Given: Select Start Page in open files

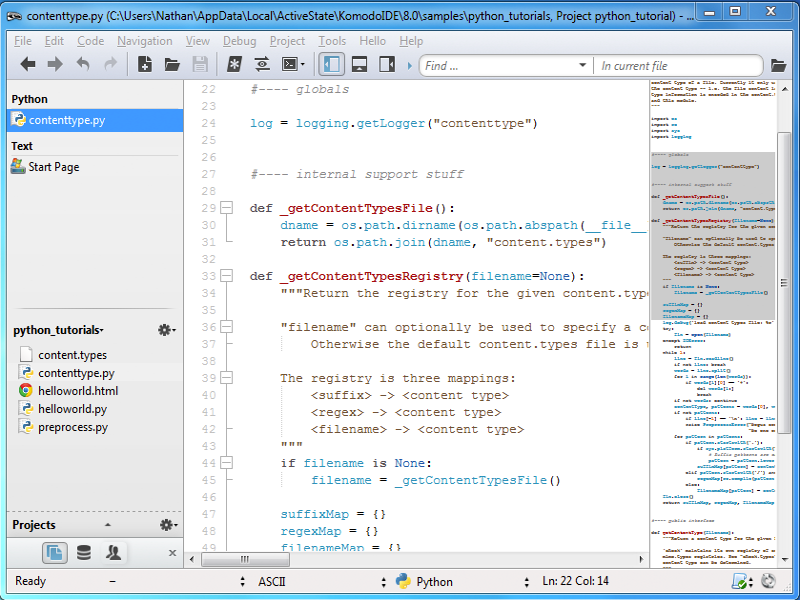Looking at the screenshot, I should pyautogui.click(x=54, y=167).
